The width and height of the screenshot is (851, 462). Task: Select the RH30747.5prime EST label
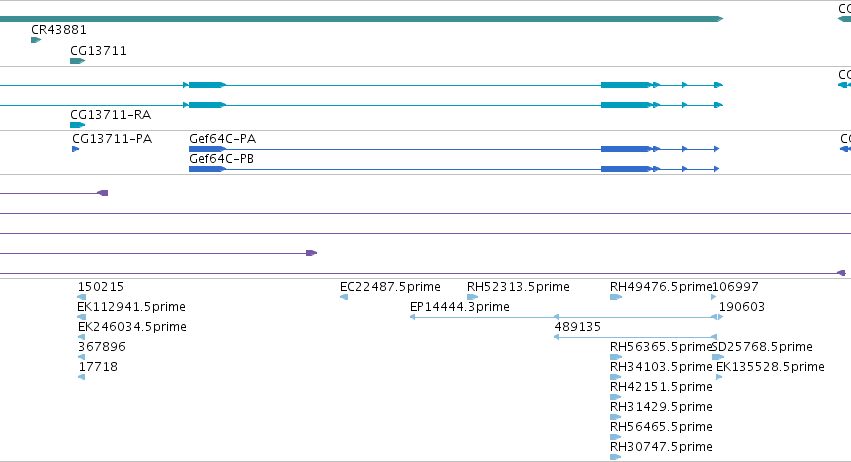coord(661,447)
